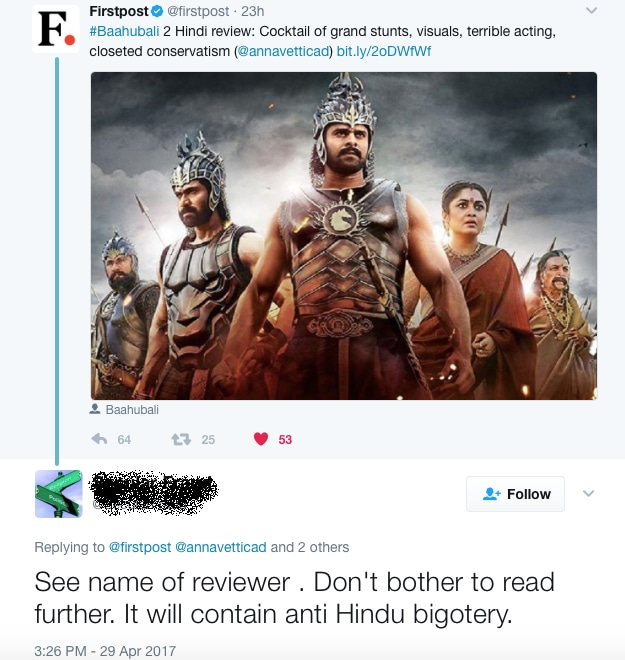Screen dimensions: 625x660
Task: Click @firstpost in the Replying to line
Action: tap(140, 547)
